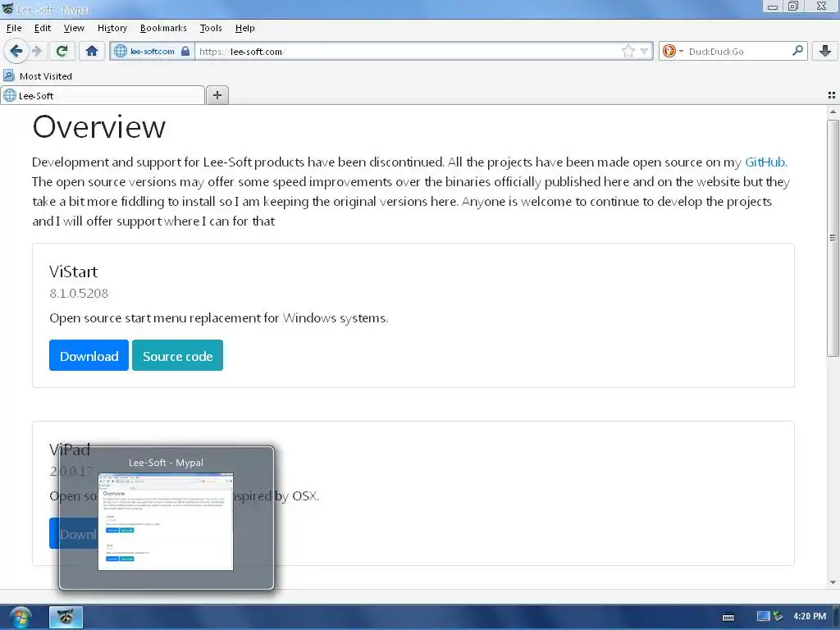Click the vertical scrollbar thumb
The height and width of the screenshot is (630, 840).
(833, 238)
